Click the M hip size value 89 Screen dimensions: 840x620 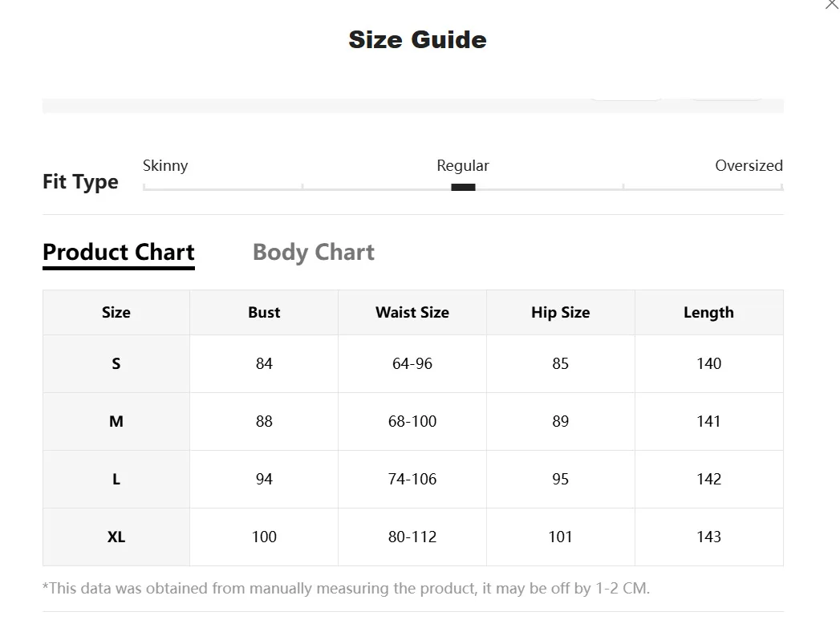pyautogui.click(x=560, y=422)
